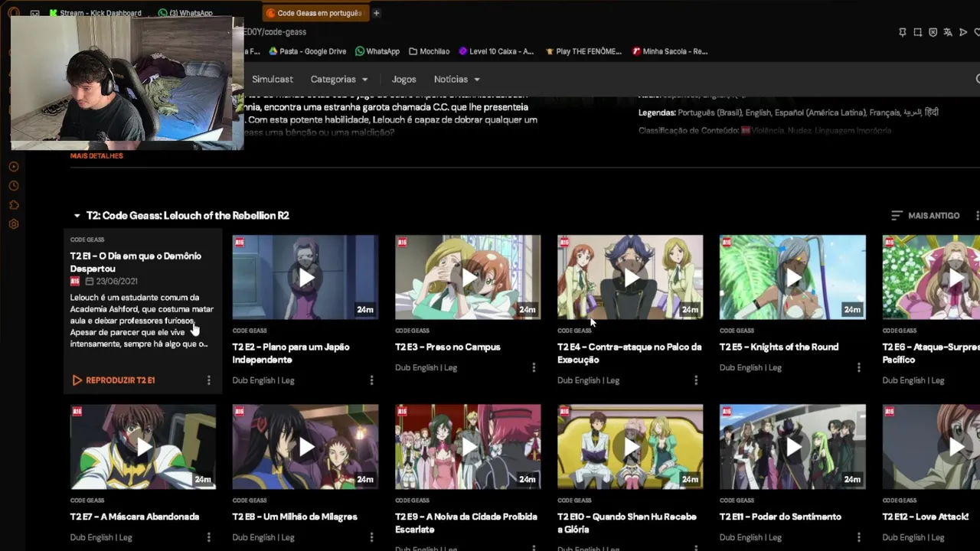Open T2 E12 Love Attack! title
The height and width of the screenshot is (551, 980).
[x=926, y=517]
